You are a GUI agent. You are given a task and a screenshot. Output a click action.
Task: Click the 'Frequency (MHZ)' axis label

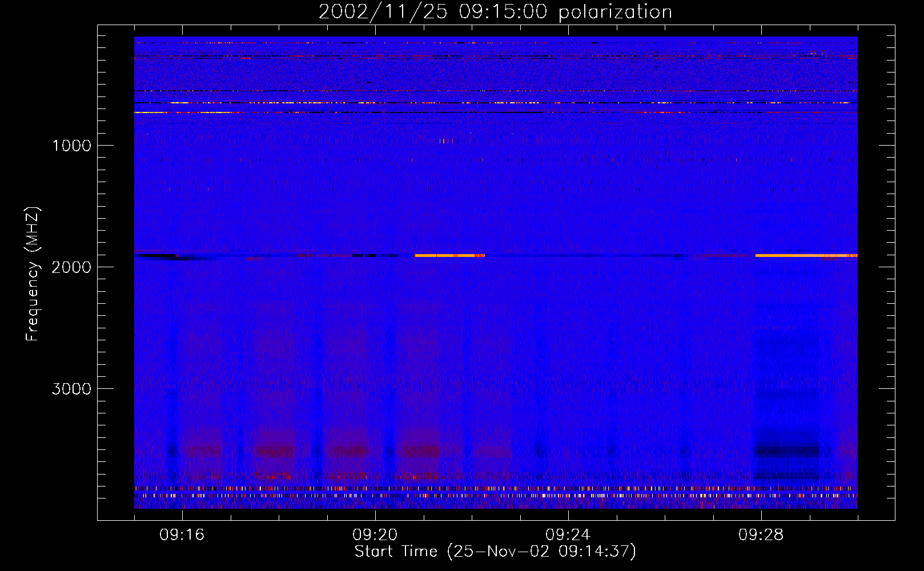click(x=33, y=274)
